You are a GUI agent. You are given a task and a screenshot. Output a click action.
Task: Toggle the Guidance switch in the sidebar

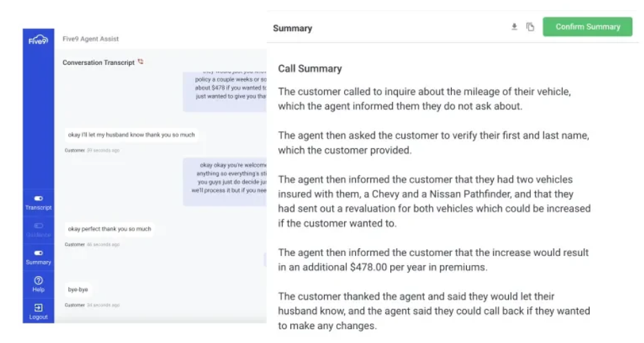(x=38, y=226)
